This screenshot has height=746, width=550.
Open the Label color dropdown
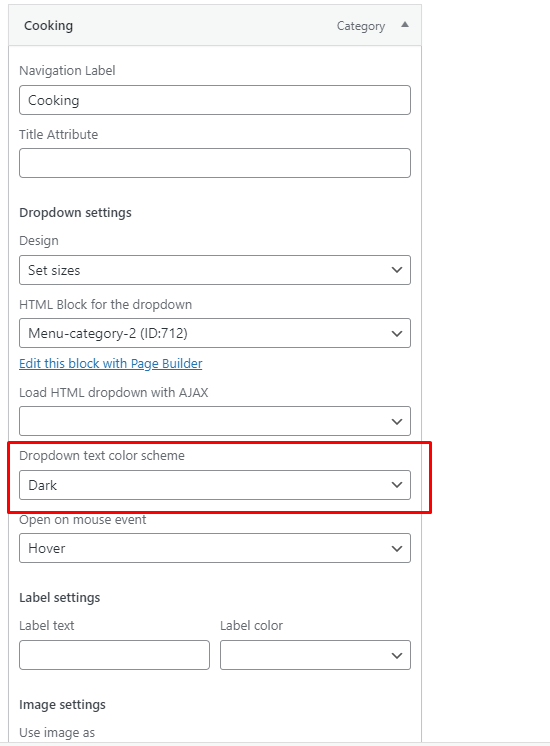click(x=315, y=655)
